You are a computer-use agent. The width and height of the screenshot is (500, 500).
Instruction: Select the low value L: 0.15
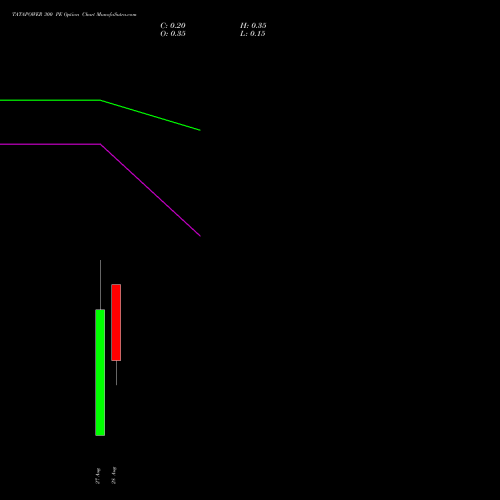click(253, 34)
